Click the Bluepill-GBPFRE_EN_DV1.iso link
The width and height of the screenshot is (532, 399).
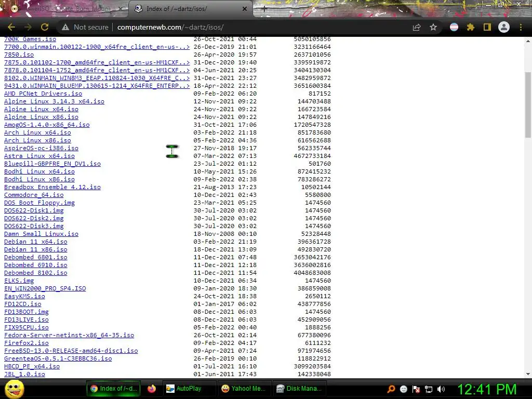(x=52, y=164)
